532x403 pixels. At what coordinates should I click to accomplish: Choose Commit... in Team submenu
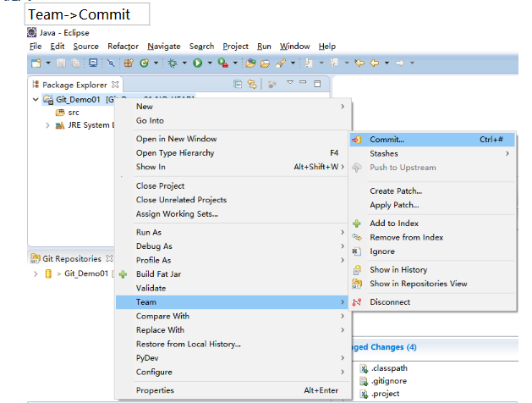432,140
